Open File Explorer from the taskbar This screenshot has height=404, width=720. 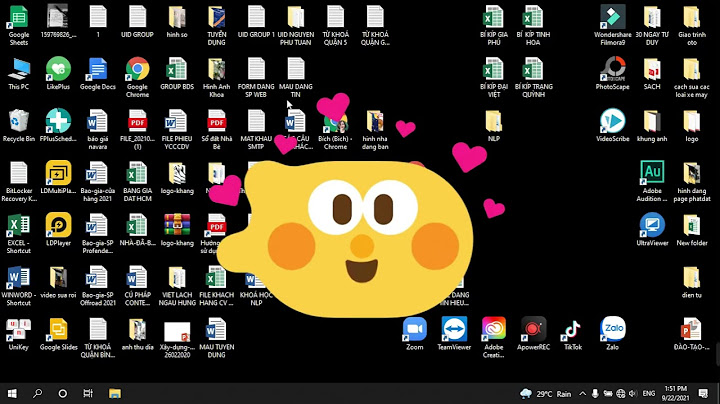click(115, 393)
